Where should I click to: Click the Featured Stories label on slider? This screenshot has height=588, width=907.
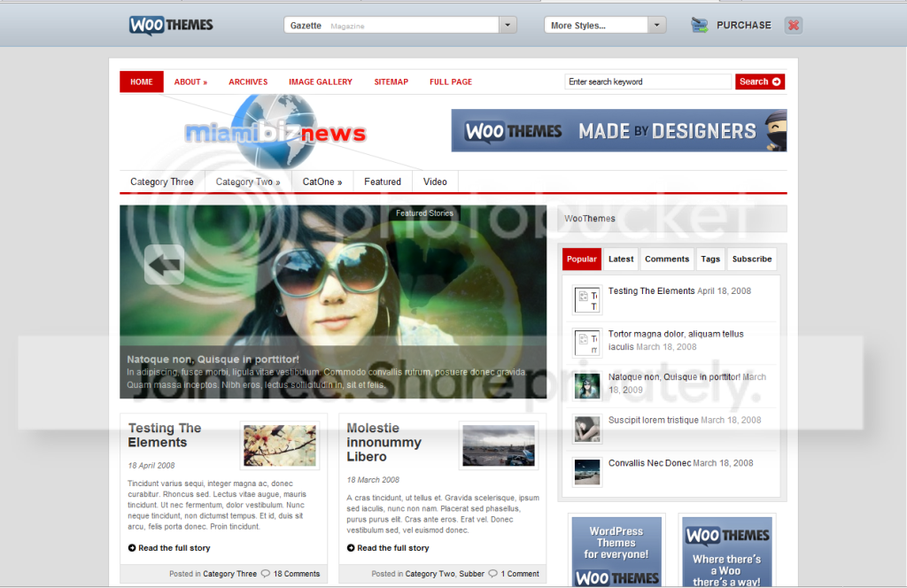[x=424, y=213]
